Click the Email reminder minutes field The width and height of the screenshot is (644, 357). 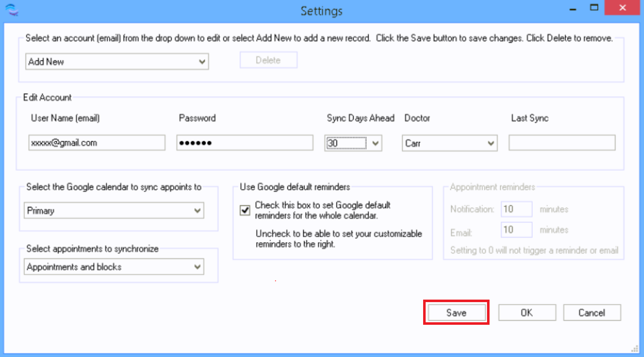click(517, 230)
